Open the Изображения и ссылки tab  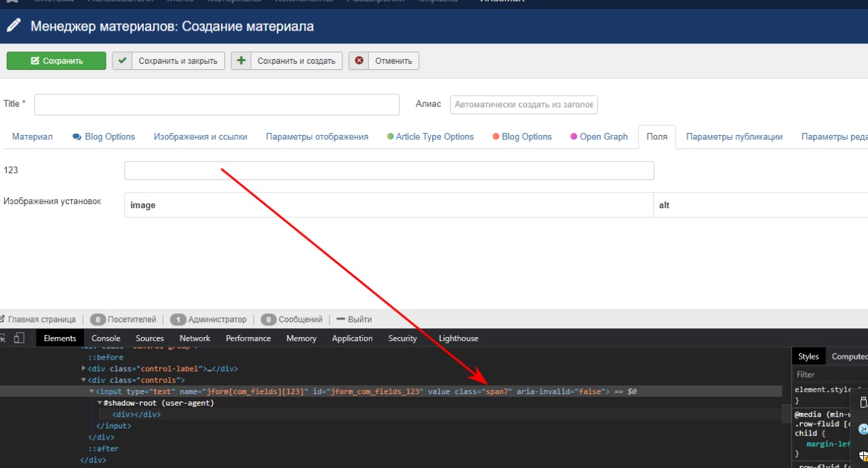(201, 136)
